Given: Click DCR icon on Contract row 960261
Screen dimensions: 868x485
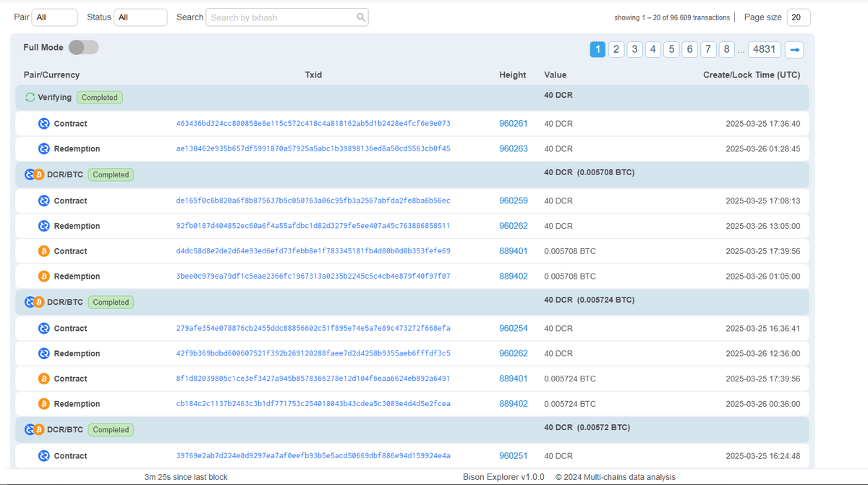Looking at the screenshot, I should coord(43,124).
